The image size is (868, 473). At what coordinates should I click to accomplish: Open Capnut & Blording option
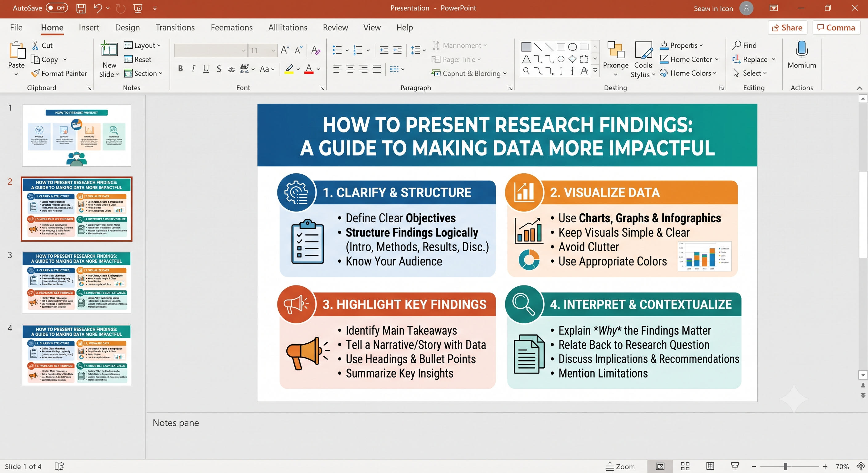tap(469, 73)
